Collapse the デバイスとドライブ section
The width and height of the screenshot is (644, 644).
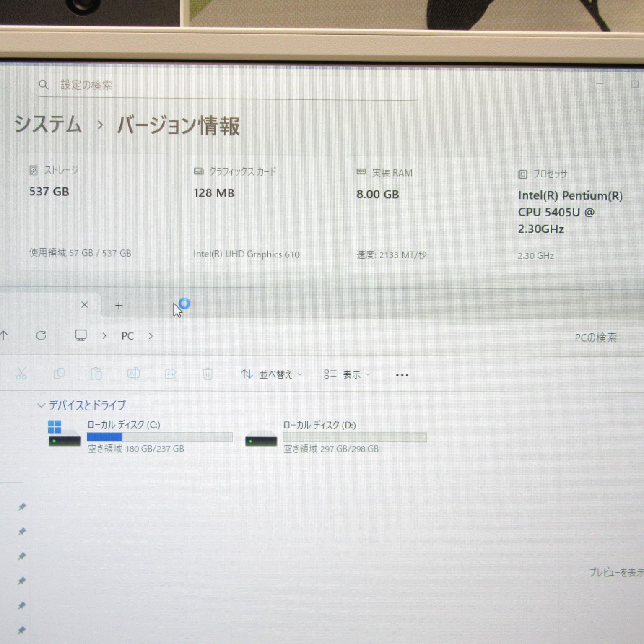point(41,405)
